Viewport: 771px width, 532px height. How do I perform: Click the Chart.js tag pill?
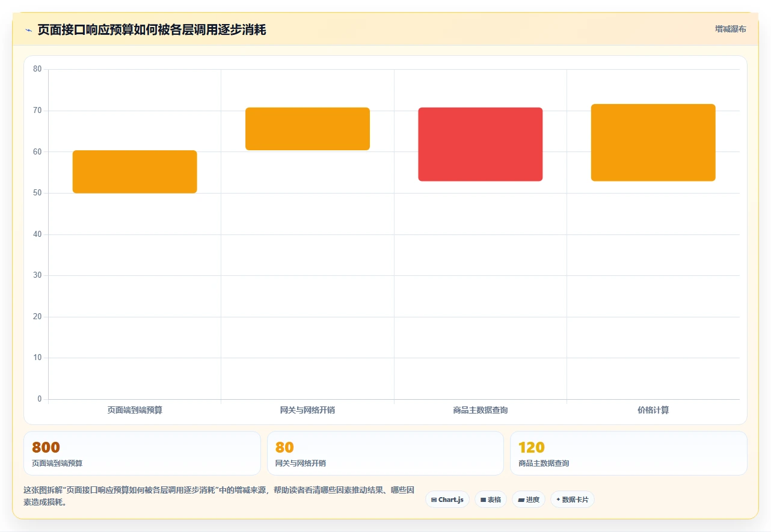coord(447,500)
